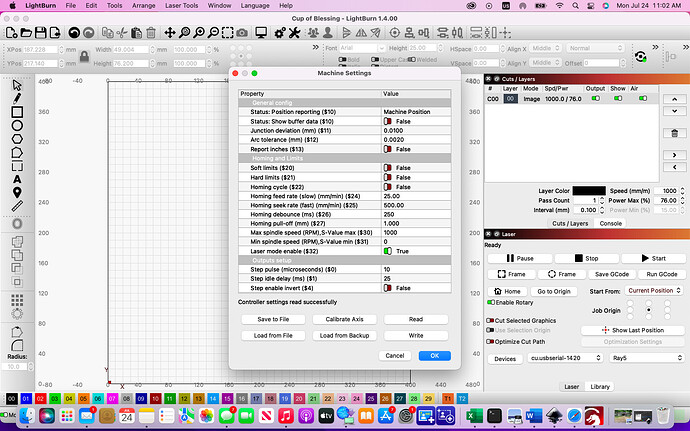Switch to the Console tab
Viewport: 690px width, 431px height.
[x=610, y=223]
